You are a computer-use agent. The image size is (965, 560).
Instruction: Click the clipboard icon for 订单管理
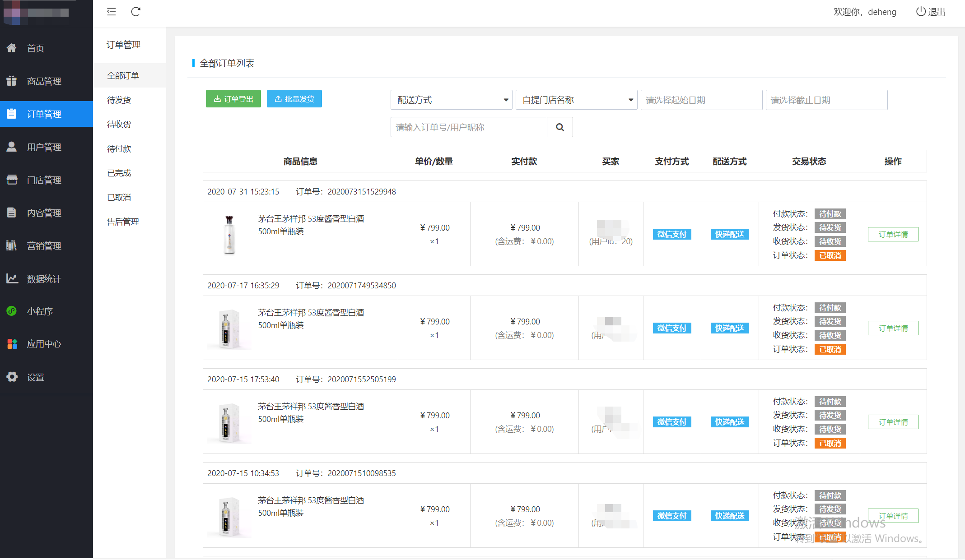point(12,114)
